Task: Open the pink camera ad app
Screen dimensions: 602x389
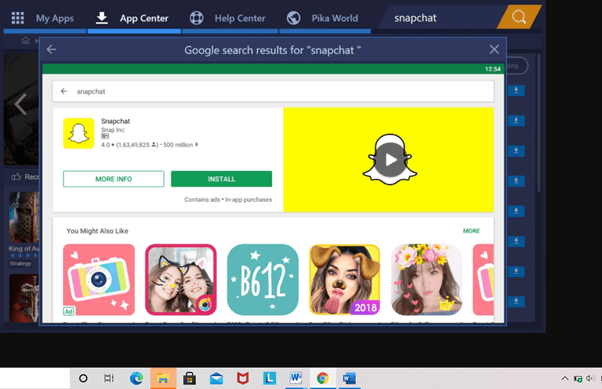Action: pyautogui.click(x=99, y=280)
